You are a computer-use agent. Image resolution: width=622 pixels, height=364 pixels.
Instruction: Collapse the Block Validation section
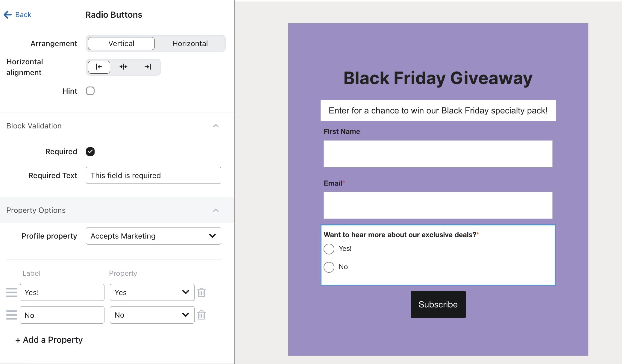tap(216, 126)
